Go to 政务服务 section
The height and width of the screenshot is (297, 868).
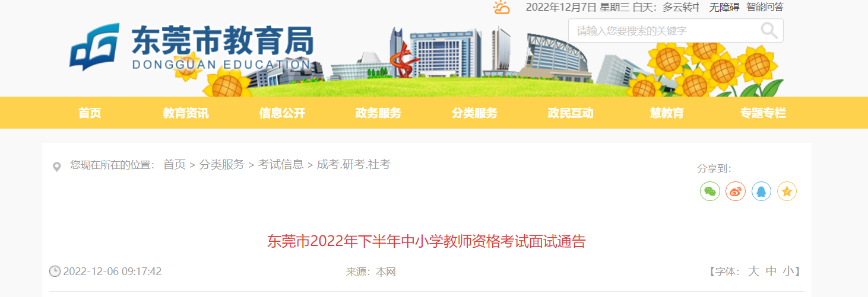click(378, 113)
